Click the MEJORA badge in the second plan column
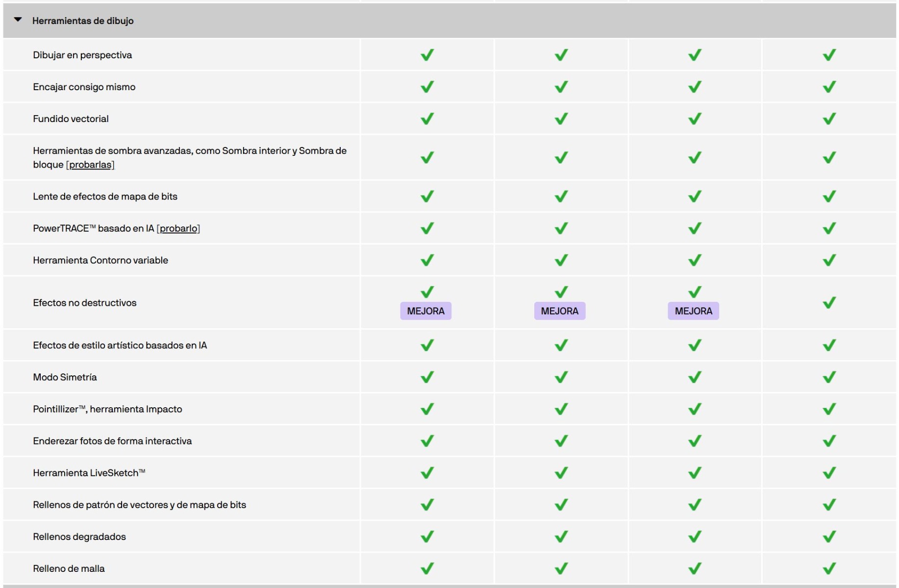The width and height of the screenshot is (899, 588). click(559, 311)
